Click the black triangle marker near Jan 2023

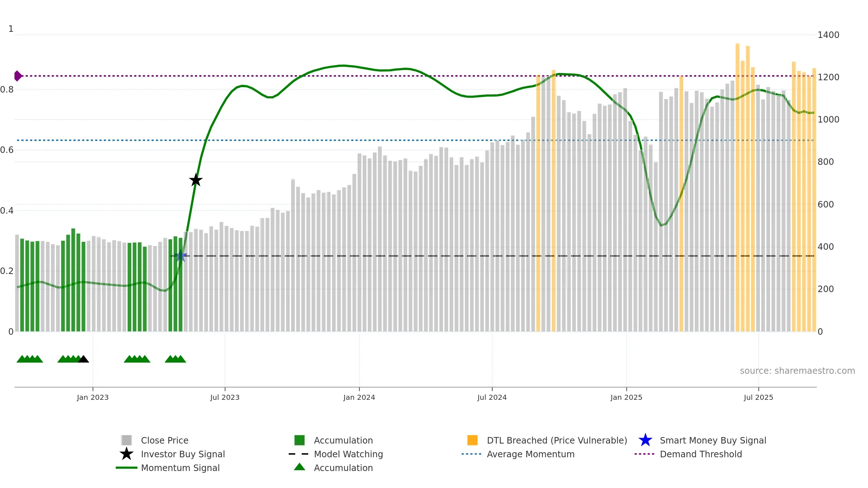[x=84, y=359]
